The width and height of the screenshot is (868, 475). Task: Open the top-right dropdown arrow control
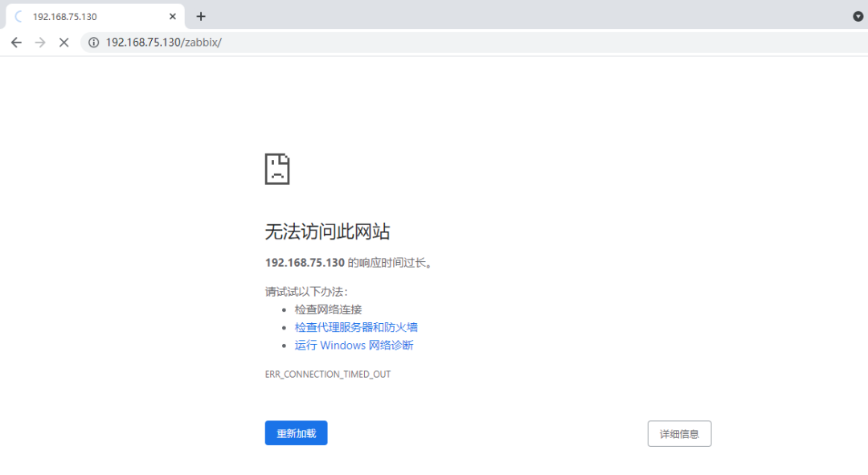pyautogui.click(x=857, y=16)
